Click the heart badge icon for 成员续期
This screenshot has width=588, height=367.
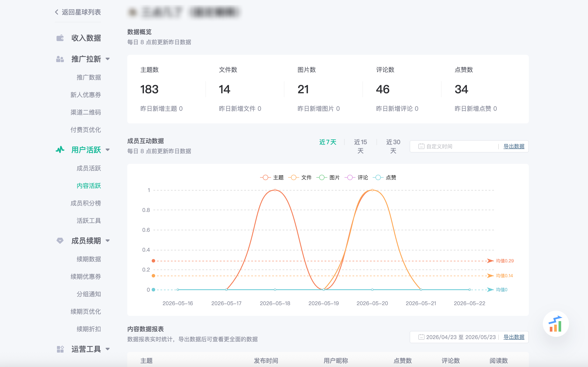coord(60,241)
